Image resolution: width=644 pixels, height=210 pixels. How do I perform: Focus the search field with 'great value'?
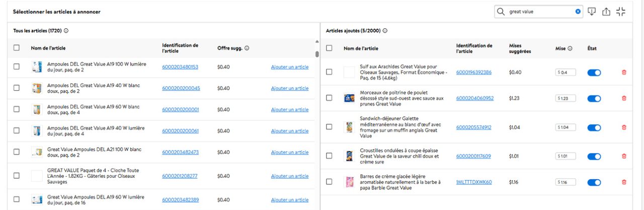pos(539,12)
